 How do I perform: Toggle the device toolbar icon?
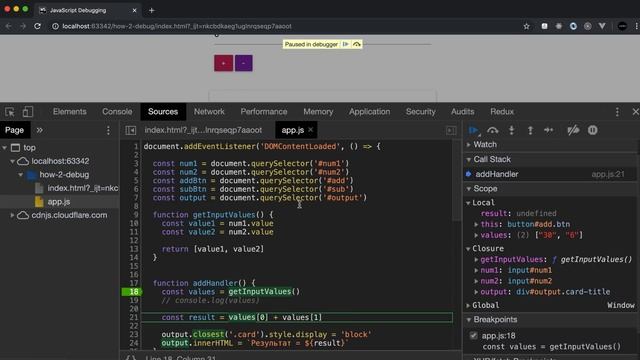[28, 112]
